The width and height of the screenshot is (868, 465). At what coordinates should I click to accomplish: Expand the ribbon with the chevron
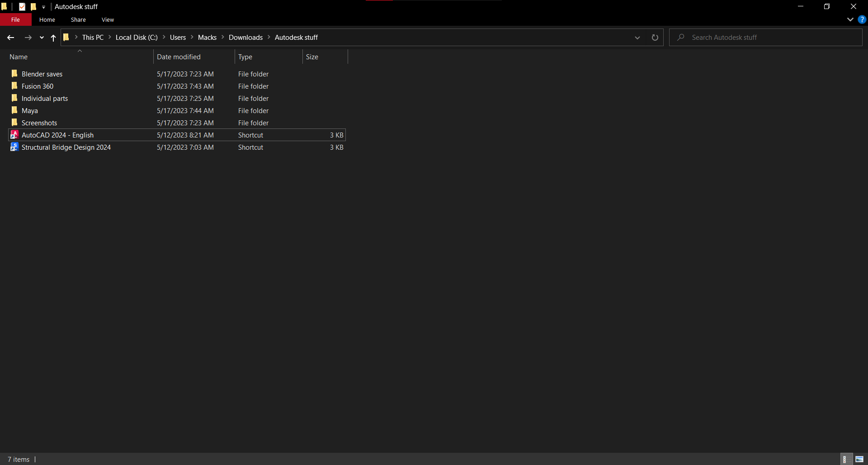click(850, 19)
